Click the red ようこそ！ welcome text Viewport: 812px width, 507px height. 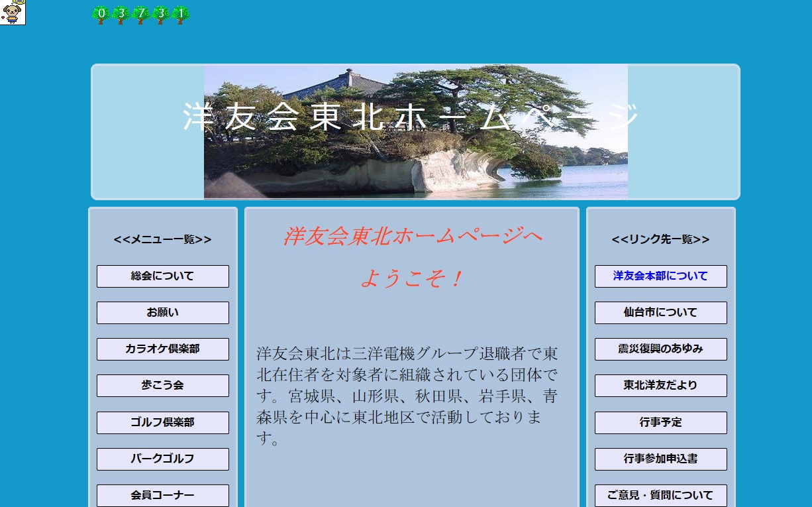pyautogui.click(x=412, y=279)
